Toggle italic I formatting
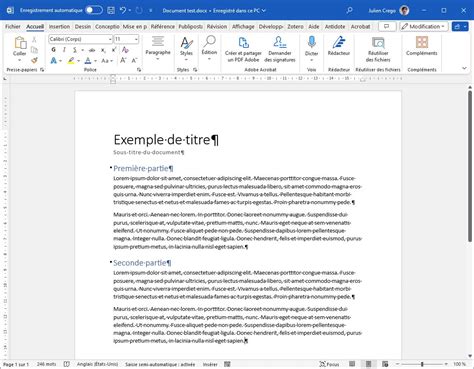Image resolution: width=474 pixels, height=369 pixels. pyautogui.click(x=64, y=50)
